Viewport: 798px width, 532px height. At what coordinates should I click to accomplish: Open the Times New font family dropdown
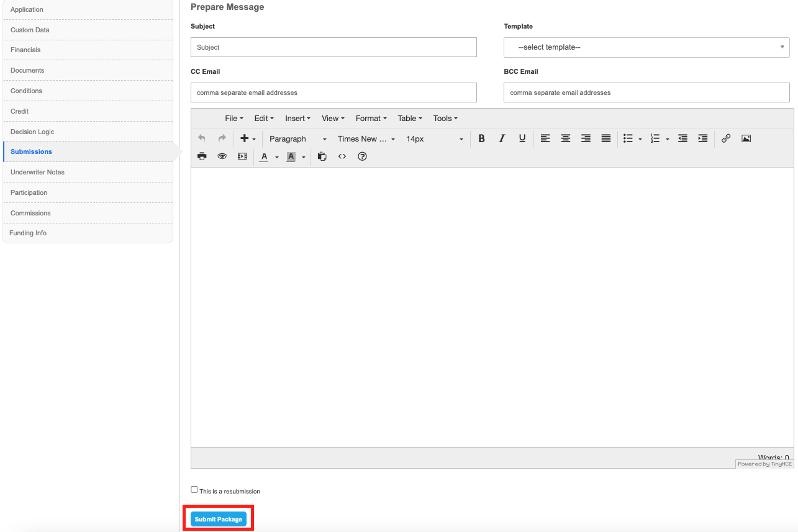(366, 138)
